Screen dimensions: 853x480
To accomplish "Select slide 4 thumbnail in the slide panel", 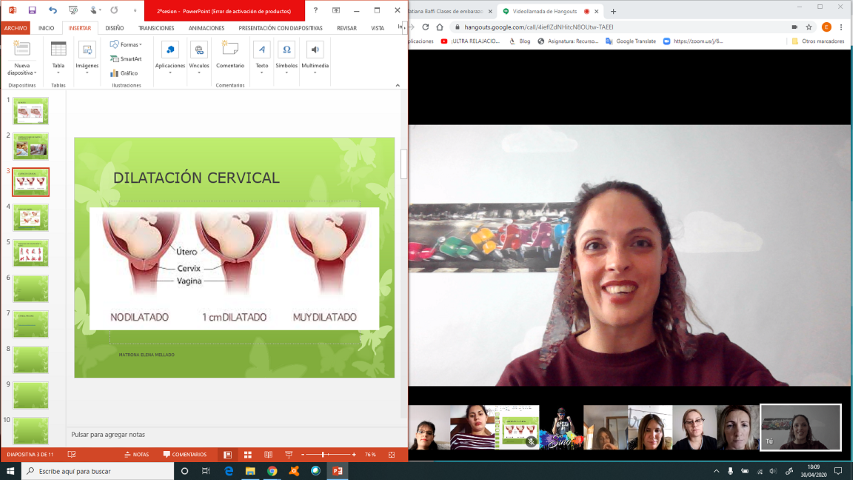I will [30, 217].
